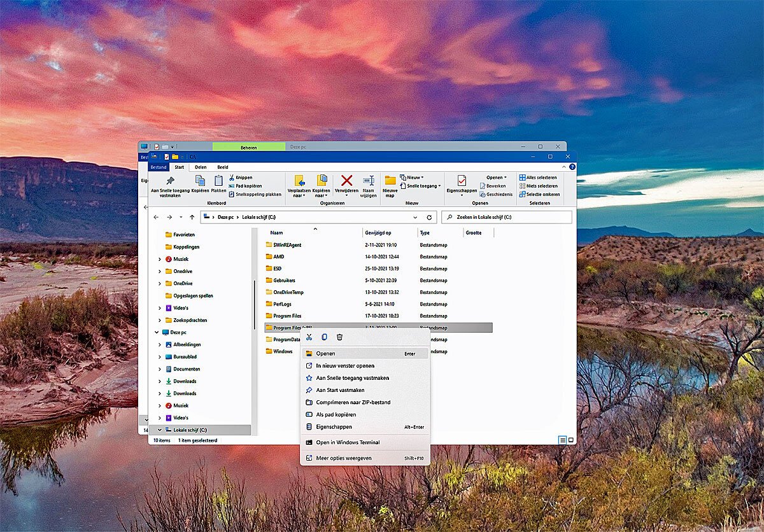Open the Nieuw item dropdown in ribbon
Viewport: 764px width, 532px height.
pyautogui.click(x=414, y=178)
